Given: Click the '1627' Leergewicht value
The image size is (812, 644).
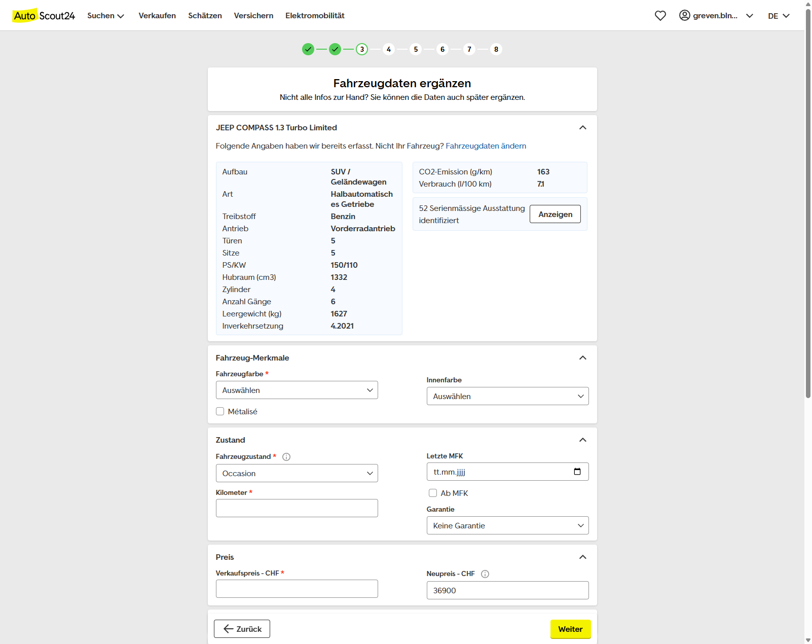Looking at the screenshot, I should pyautogui.click(x=339, y=314).
